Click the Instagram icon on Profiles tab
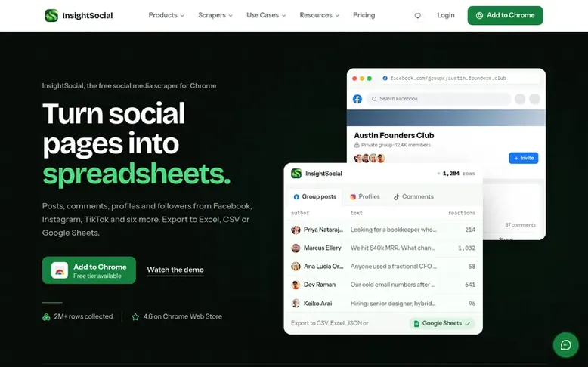The height and width of the screenshot is (367, 588). (353, 197)
